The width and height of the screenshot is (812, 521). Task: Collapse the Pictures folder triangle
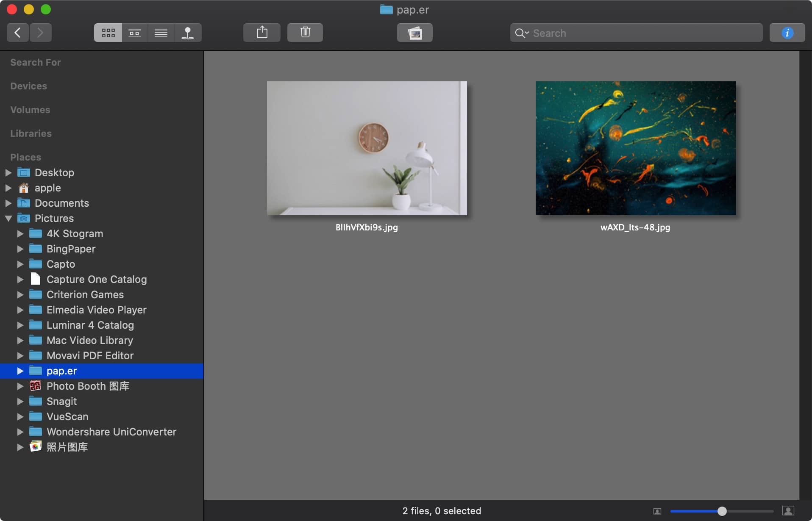coord(8,219)
